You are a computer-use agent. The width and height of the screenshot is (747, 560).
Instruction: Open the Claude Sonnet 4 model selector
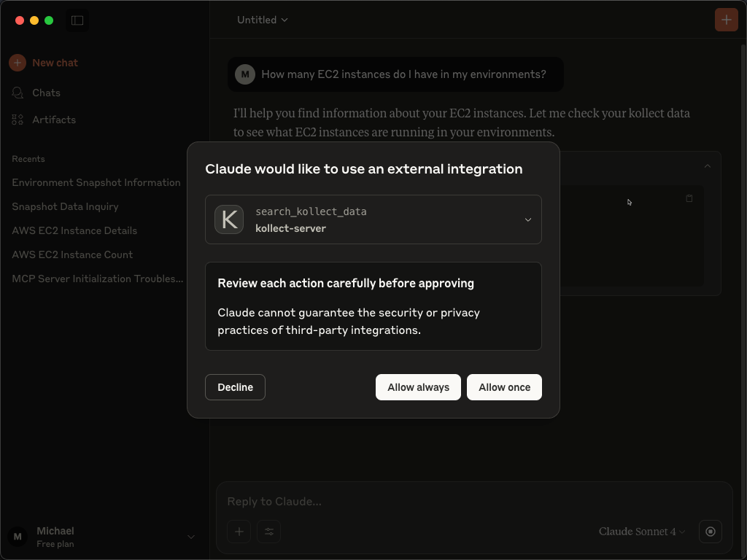[642, 532]
